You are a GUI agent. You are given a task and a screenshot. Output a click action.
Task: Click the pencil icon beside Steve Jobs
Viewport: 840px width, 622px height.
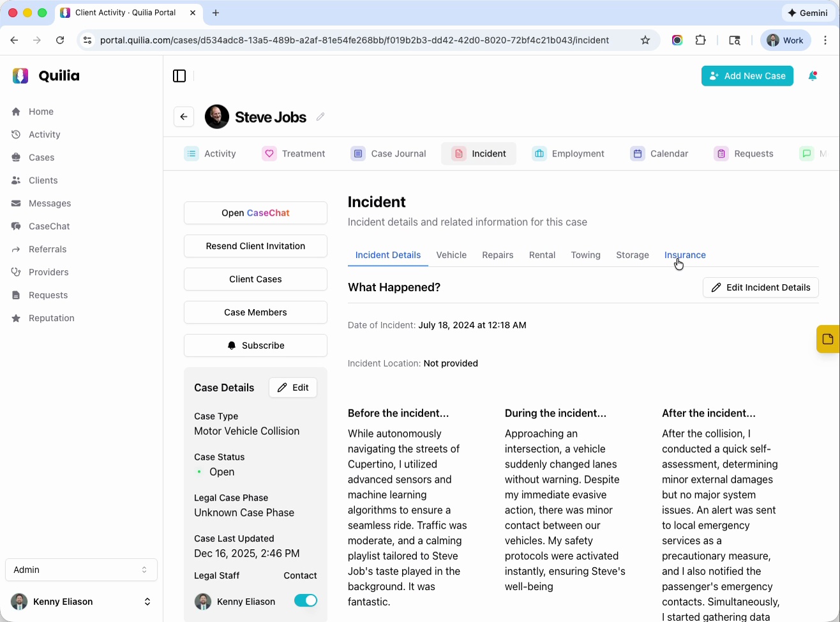[x=320, y=117]
